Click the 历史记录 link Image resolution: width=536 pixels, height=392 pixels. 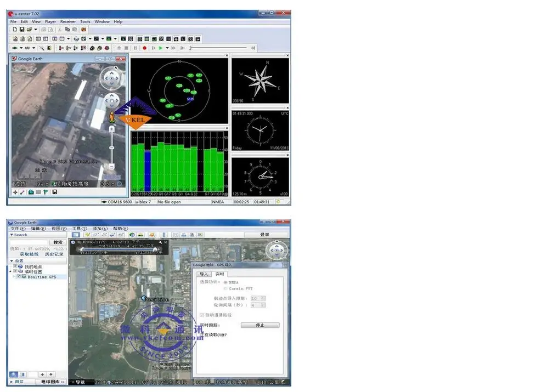click(54, 254)
